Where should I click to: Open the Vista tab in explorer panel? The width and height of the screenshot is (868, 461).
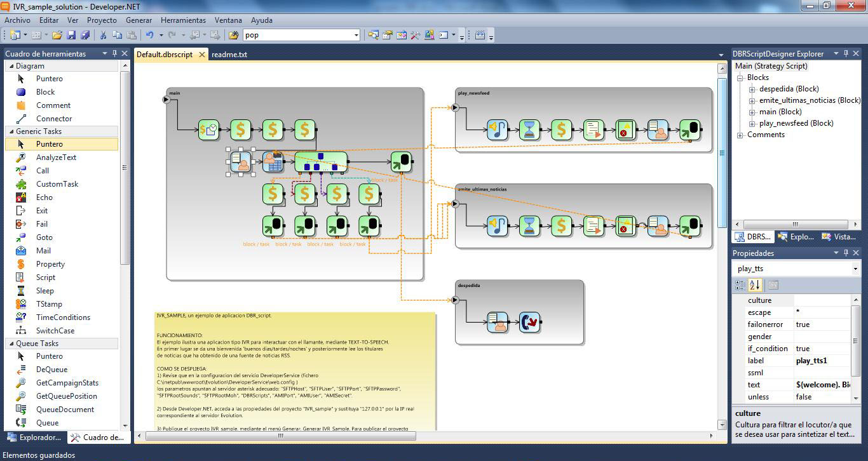click(838, 237)
